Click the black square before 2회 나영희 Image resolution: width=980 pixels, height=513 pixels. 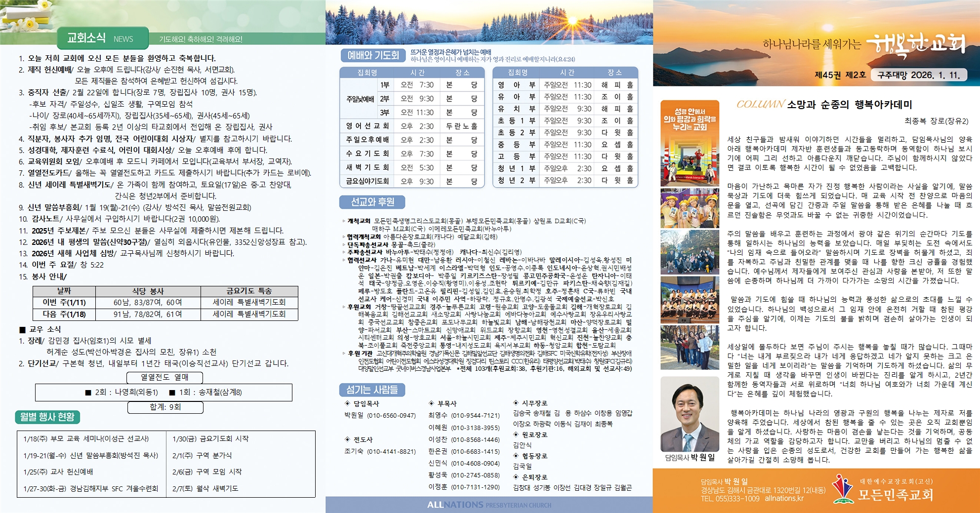[x=88, y=393]
